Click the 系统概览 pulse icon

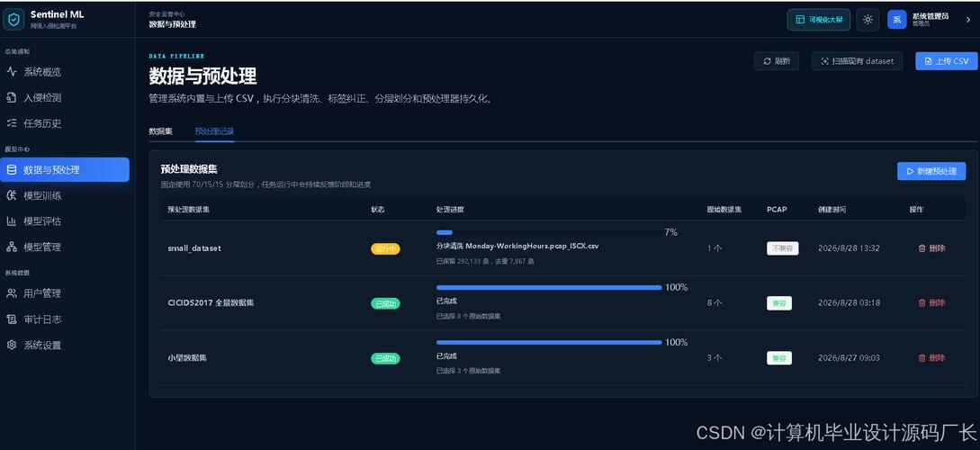[x=12, y=72]
